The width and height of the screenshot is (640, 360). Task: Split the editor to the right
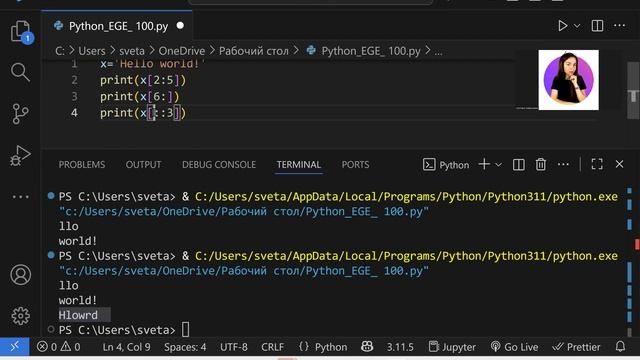(597, 26)
